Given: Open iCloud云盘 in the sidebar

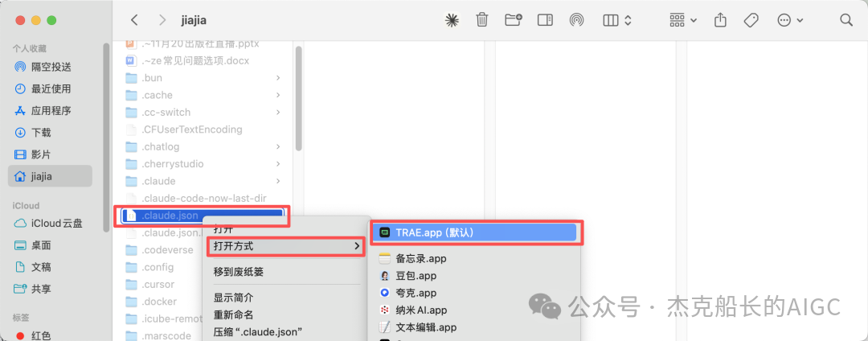Looking at the screenshot, I should [x=51, y=224].
